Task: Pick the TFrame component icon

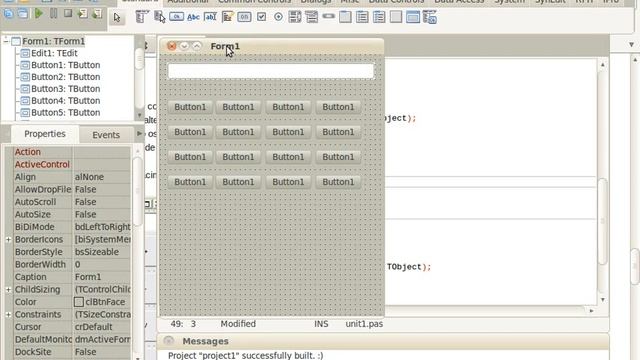Action: tap(413, 17)
